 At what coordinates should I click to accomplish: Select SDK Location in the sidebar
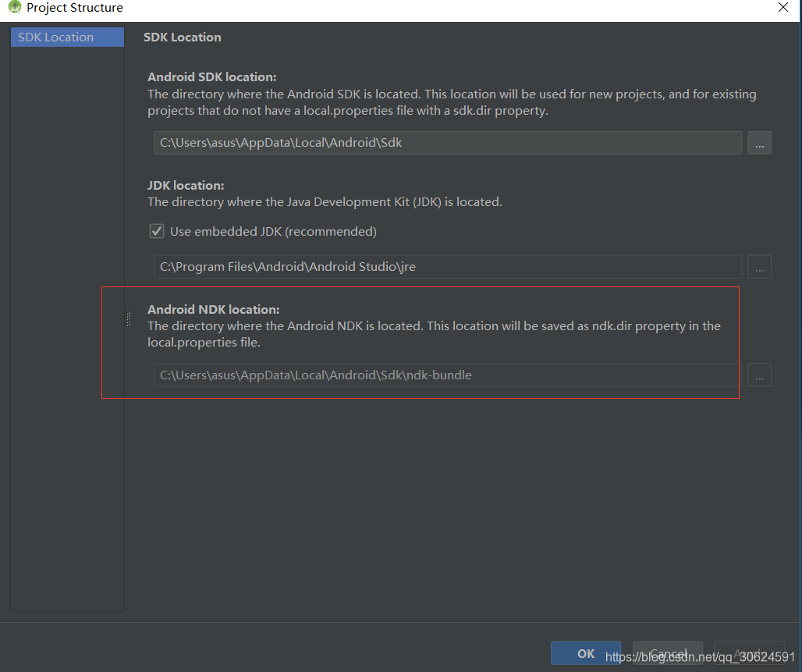point(67,37)
